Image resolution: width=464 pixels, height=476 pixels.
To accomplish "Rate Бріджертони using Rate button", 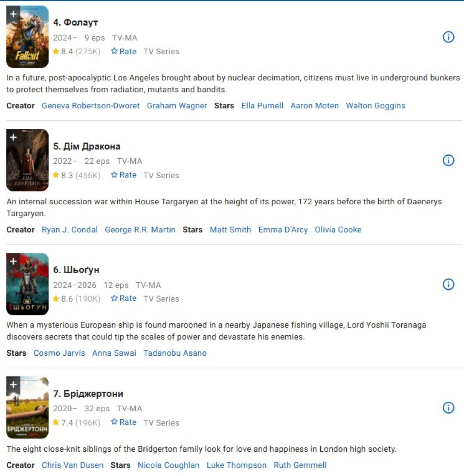I will 124,422.
